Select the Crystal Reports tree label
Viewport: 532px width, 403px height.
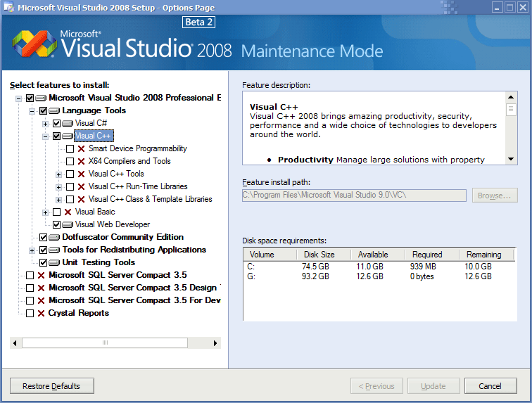(78, 313)
